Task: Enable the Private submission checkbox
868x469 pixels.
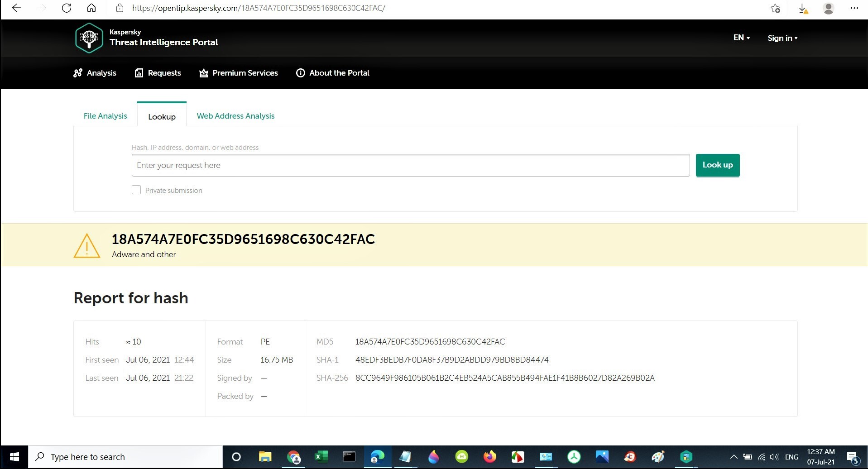Action: (x=136, y=190)
